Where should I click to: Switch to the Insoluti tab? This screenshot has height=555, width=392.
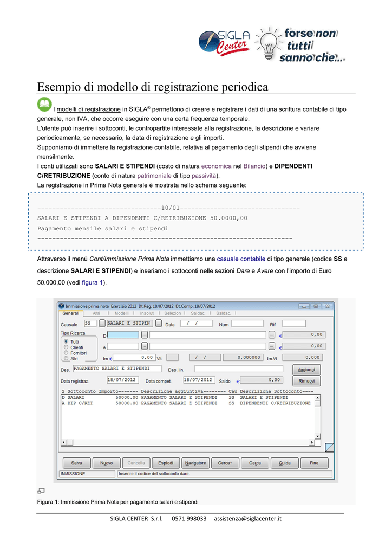point(147,313)
